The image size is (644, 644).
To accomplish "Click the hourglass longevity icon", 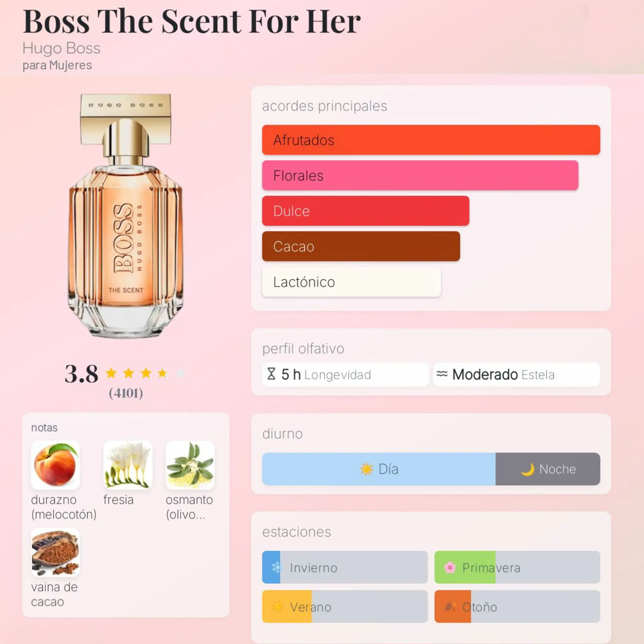I will pos(271,374).
